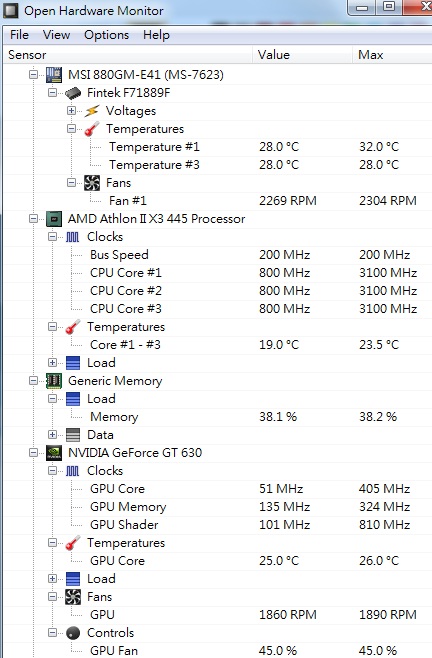Select the CPU Core #2 sensor row
The image size is (432, 658).
tap(217, 291)
